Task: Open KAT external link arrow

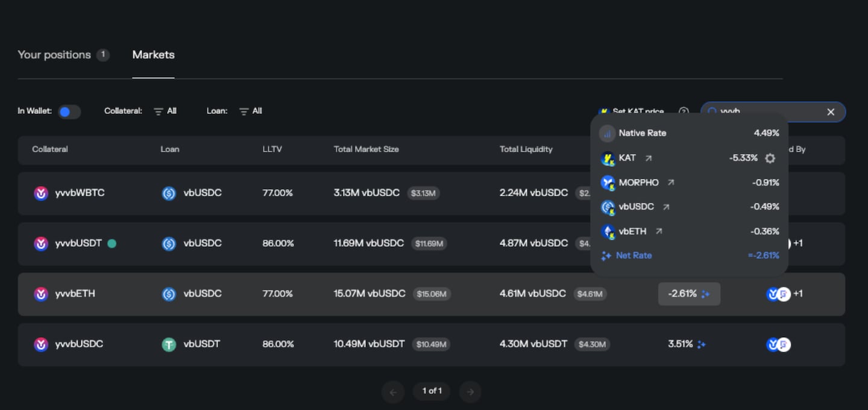Action: pyautogui.click(x=649, y=158)
